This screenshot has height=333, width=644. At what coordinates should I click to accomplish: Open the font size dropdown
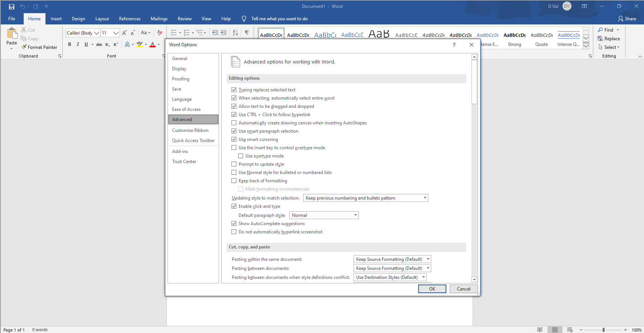point(116,33)
